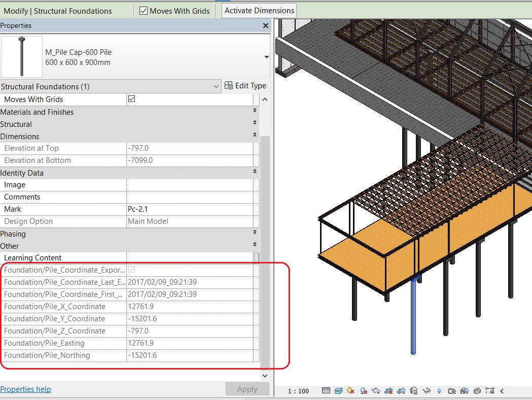Open the Properties help link
Viewport: 532px width, 400px height.
point(26,389)
